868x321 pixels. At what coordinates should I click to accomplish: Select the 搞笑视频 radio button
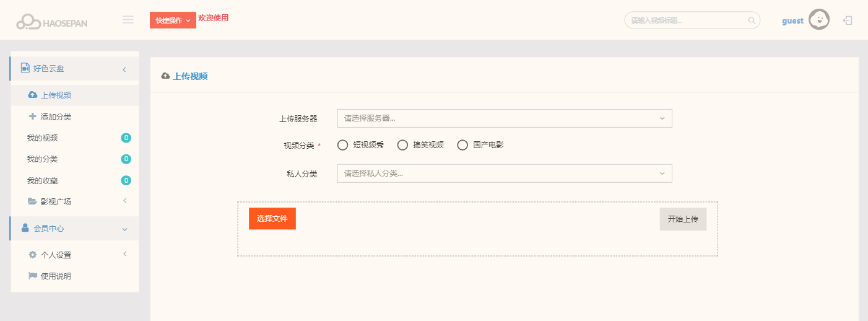point(402,145)
